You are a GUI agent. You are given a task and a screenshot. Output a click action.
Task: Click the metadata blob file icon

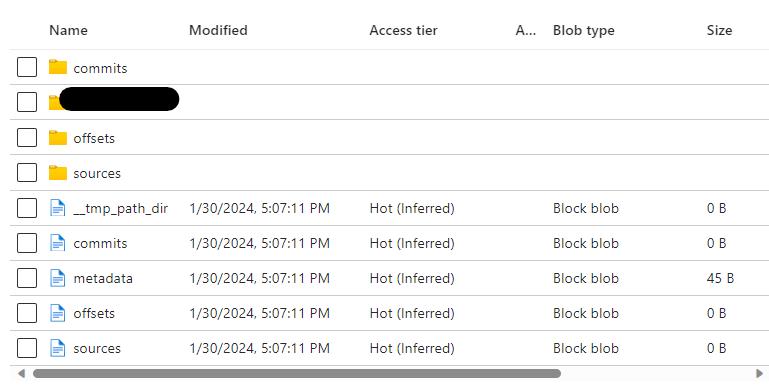click(x=58, y=278)
